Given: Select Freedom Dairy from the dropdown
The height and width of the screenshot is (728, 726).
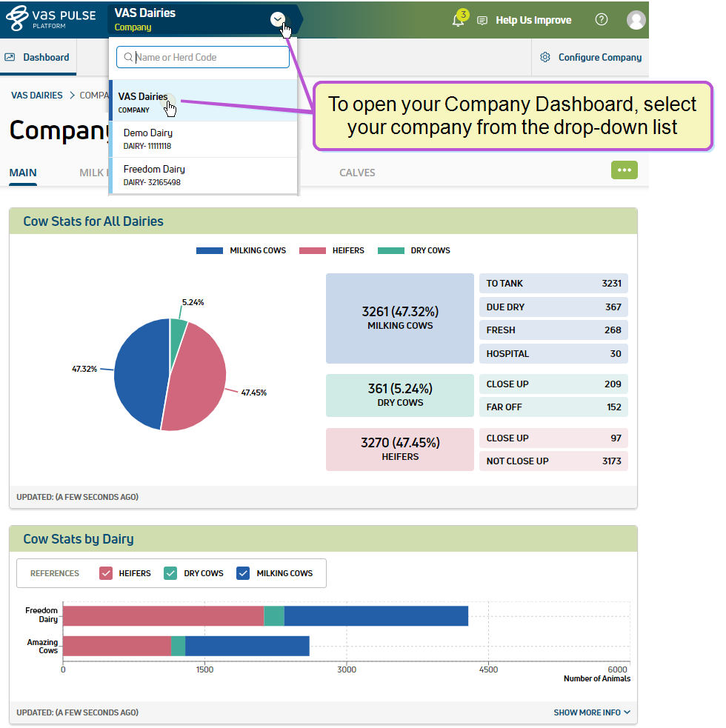Looking at the screenshot, I should click(203, 176).
